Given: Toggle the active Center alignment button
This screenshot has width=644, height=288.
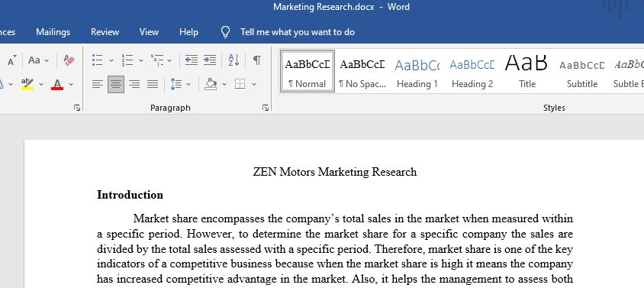Looking at the screenshot, I should tap(116, 84).
